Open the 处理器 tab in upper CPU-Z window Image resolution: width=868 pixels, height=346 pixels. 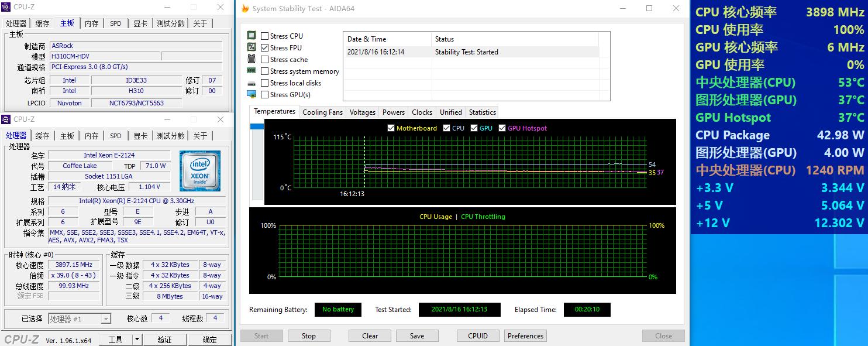point(16,23)
